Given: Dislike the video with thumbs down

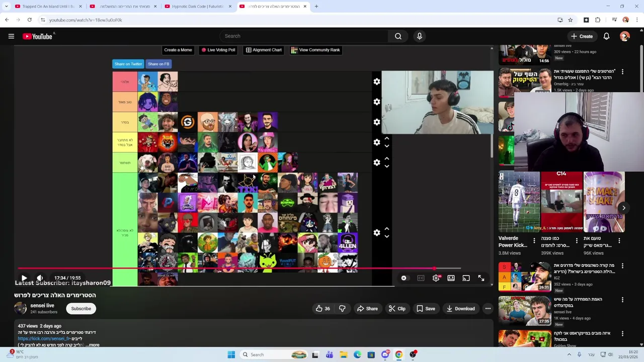Looking at the screenshot, I should coord(342,309).
